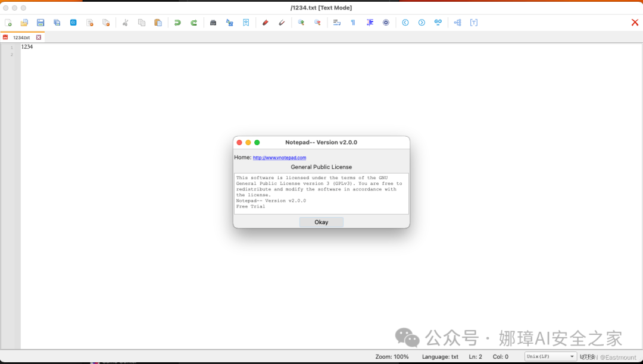643x364 pixels.
Task: Click the bracketed T toolbar icon
Action: (x=474, y=23)
